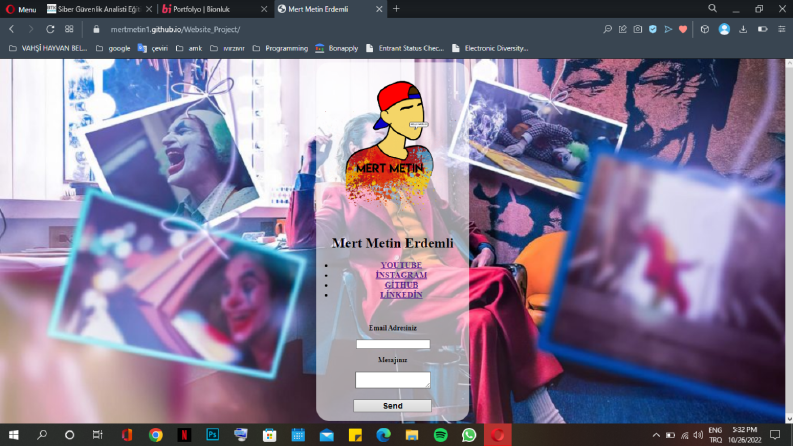Click the Send button
The width and height of the screenshot is (793, 446).
392,406
